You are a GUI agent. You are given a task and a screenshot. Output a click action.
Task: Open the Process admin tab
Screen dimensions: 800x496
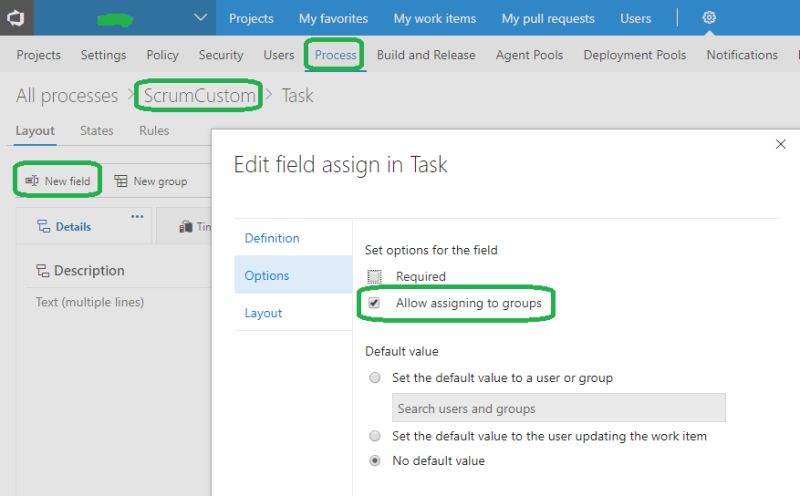pyautogui.click(x=335, y=55)
